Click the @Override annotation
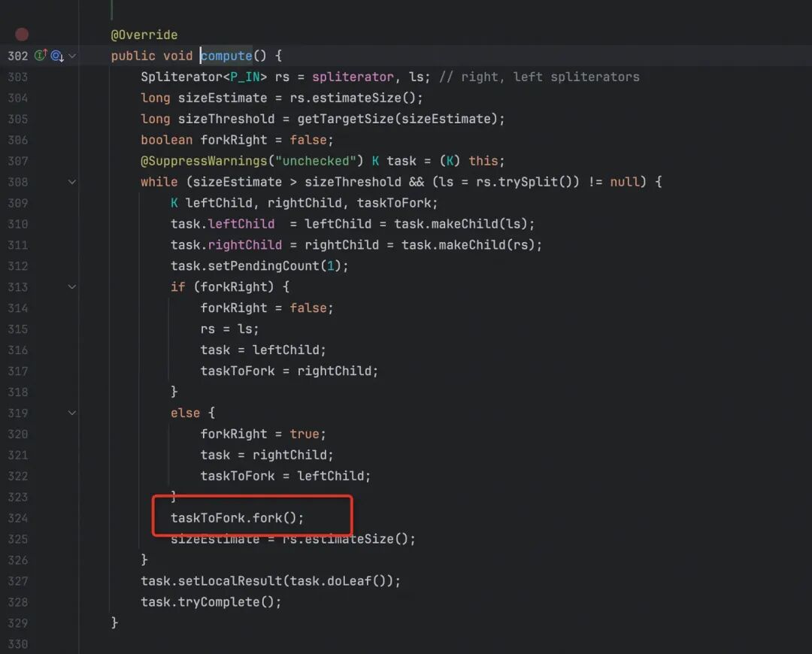The image size is (812, 654). [144, 35]
